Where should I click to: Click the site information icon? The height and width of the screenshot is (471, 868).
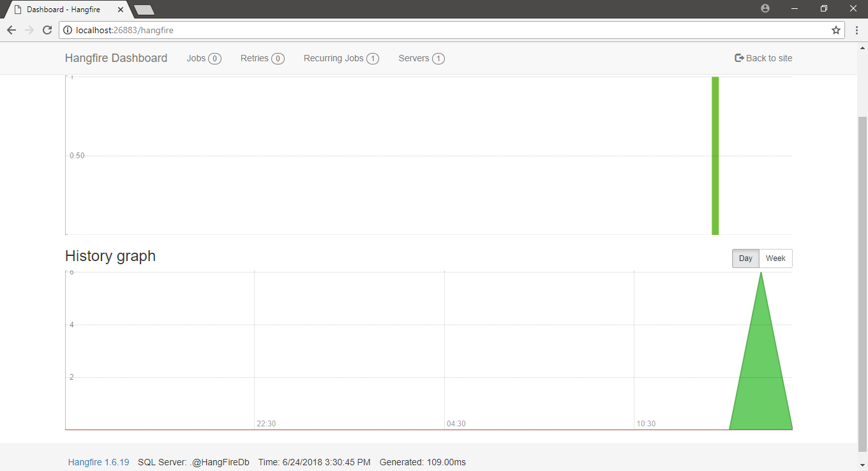[x=68, y=30]
